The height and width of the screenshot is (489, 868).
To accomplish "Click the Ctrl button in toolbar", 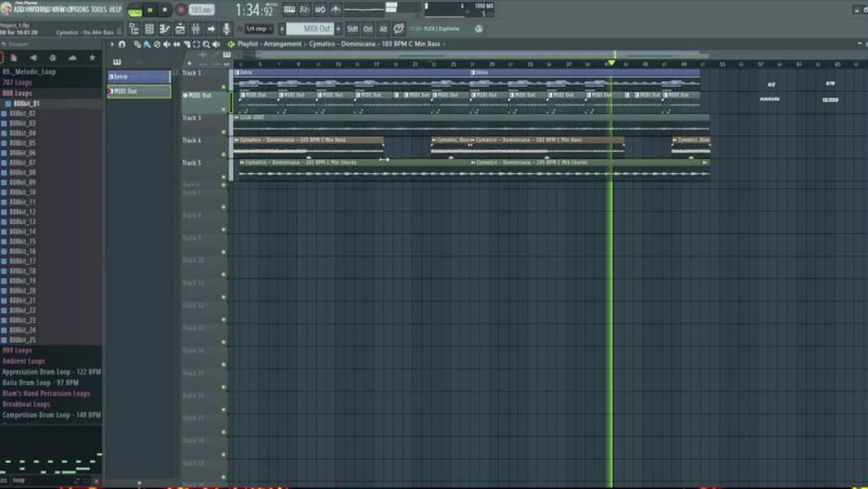I will 368,29.
